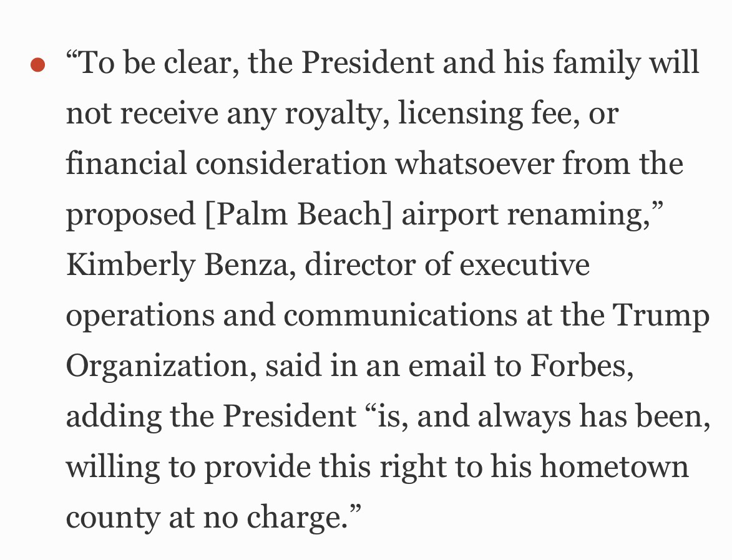Click the word "whatsoever"
This screenshot has height=560, width=732.
tap(475, 165)
